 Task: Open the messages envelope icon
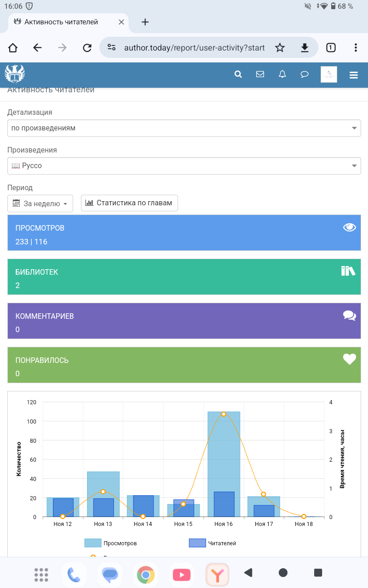(260, 74)
